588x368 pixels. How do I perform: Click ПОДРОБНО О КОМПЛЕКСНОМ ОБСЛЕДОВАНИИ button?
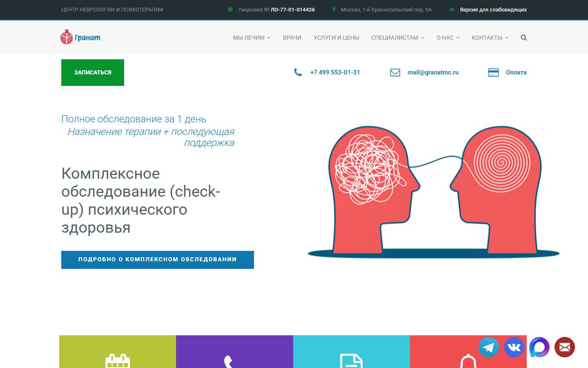coord(158,260)
